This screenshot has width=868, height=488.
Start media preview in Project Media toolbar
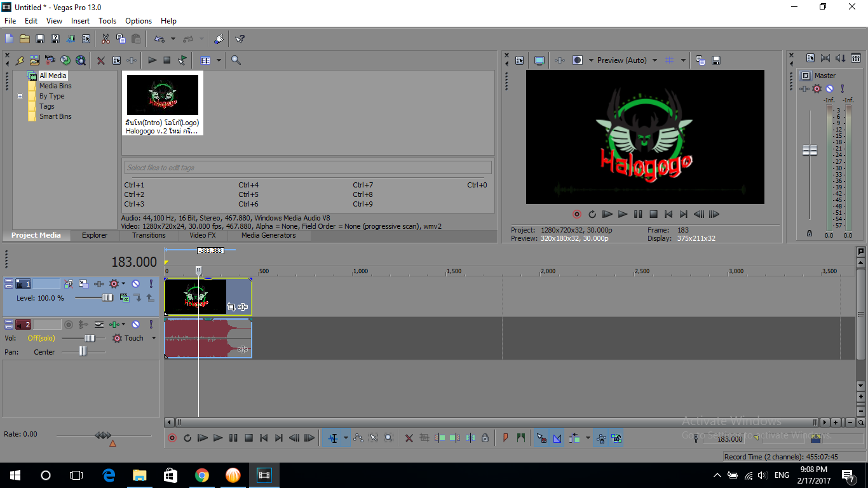[152, 60]
